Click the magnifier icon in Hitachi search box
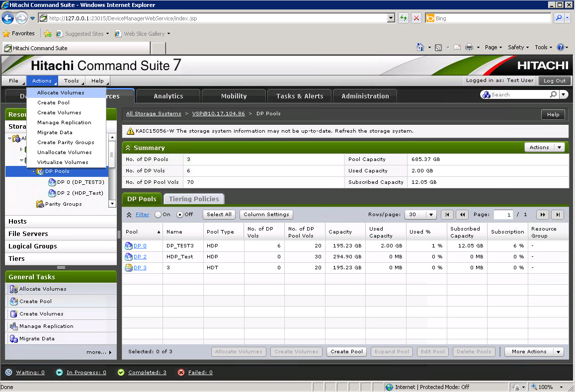The width and height of the screenshot is (575, 392). (x=553, y=94)
